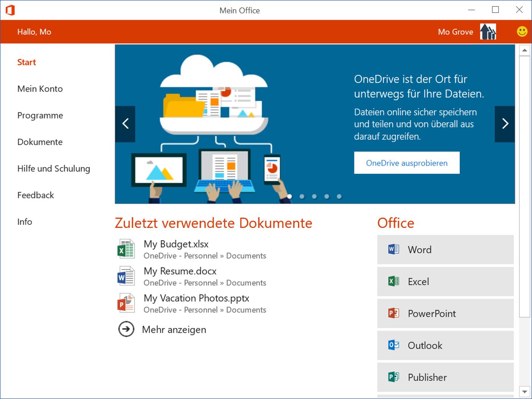The width and height of the screenshot is (532, 399).
Task: Minimize the Mein Office window
Action: point(472,10)
